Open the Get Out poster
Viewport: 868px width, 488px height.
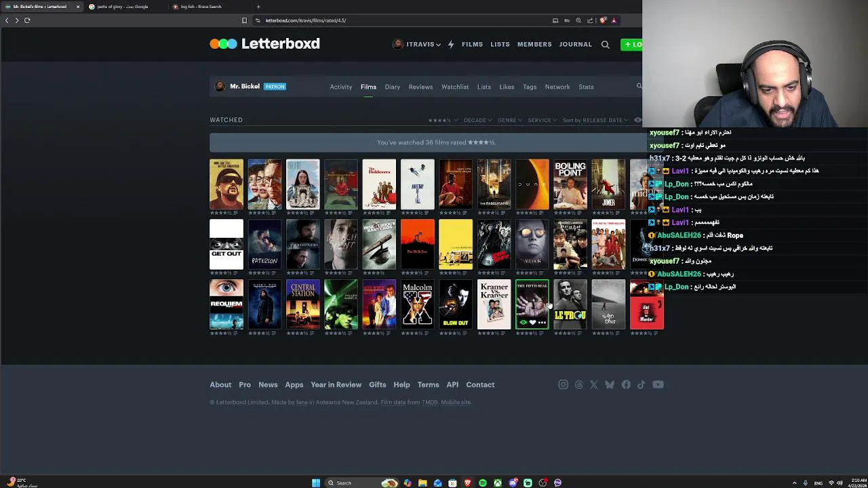point(226,244)
